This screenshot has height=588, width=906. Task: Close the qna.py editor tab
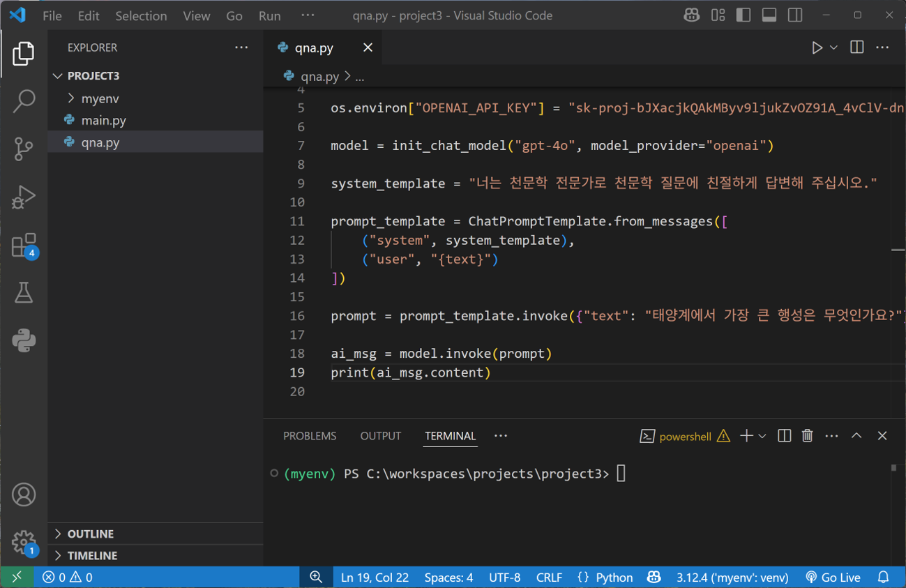coord(368,47)
